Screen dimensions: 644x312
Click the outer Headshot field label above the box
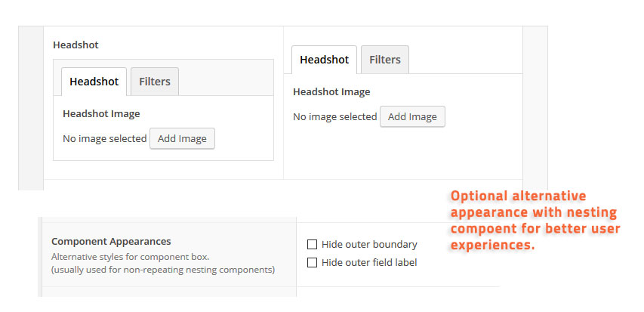[75, 45]
